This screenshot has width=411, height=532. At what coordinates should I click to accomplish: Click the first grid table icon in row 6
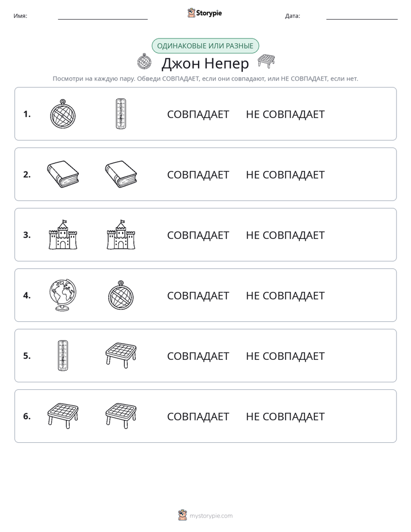coord(63,416)
